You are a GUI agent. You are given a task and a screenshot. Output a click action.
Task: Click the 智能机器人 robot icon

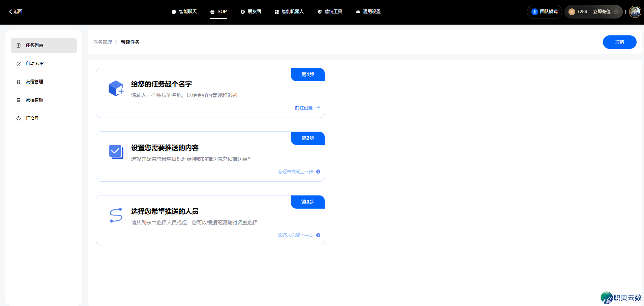(x=276, y=11)
